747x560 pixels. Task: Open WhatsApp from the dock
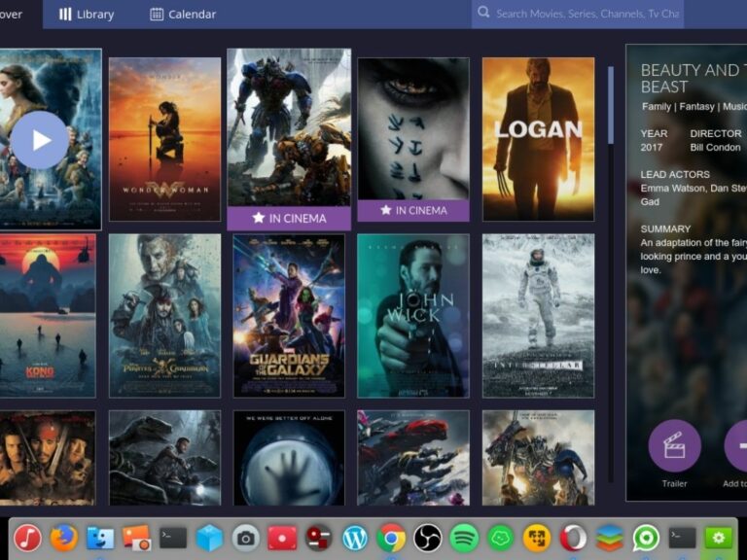coord(646,537)
